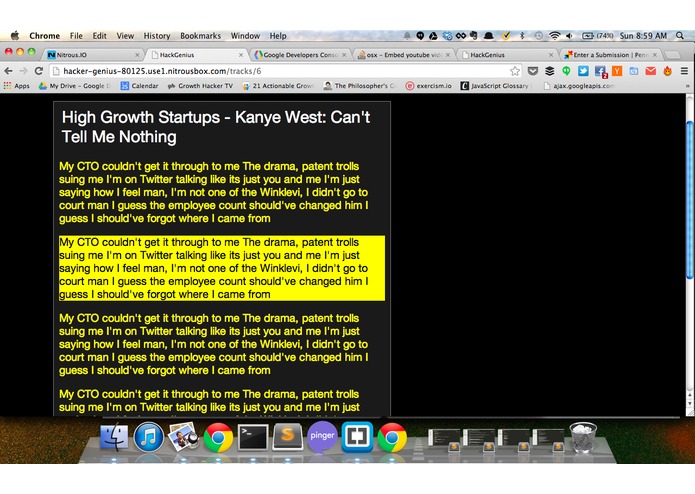The width and height of the screenshot is (695, 494).
Task: Click the orange flame-face extension icon
Action: [668, 71]
